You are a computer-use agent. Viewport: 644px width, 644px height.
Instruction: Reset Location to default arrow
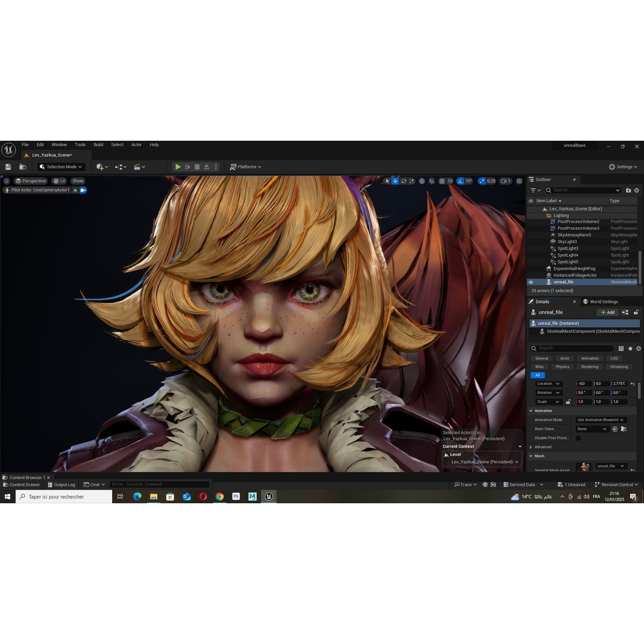point(633,383)
